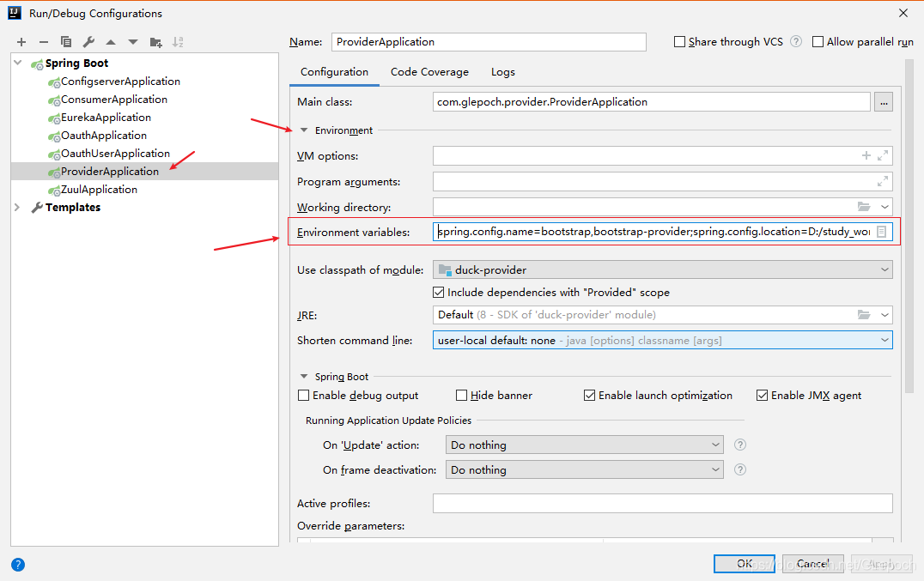Click the Name input field
The image size is (924, 581).
(x=489, y=42)
